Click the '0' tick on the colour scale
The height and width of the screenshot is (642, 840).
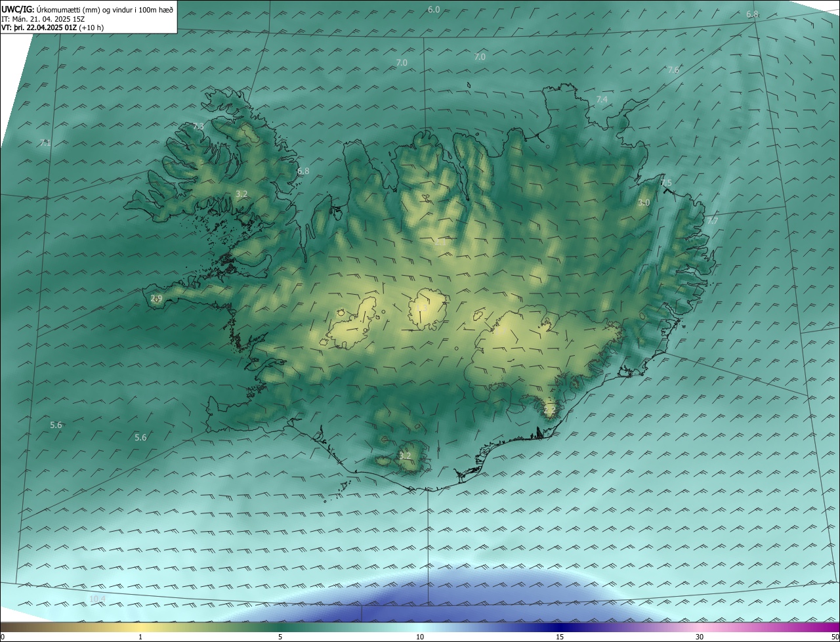pos(3,637)
